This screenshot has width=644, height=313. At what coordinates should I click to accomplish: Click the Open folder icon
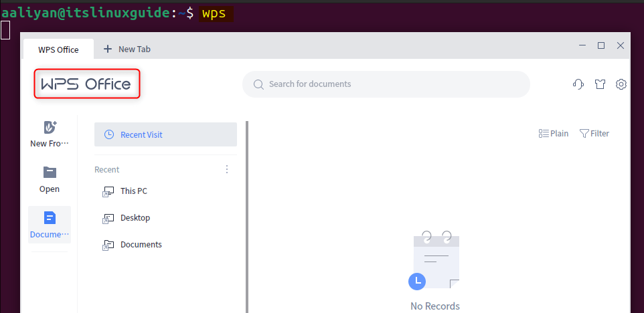click(50, 173)
